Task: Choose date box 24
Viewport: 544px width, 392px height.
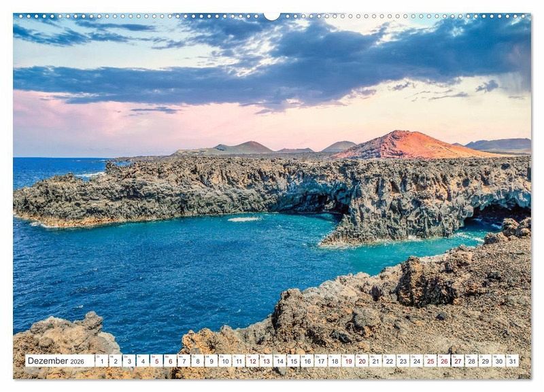Action: point(416,361)
